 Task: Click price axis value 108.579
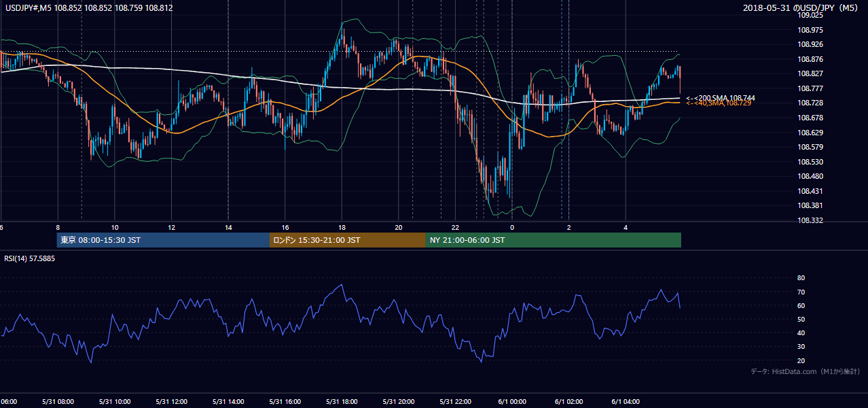pos(811,147)
